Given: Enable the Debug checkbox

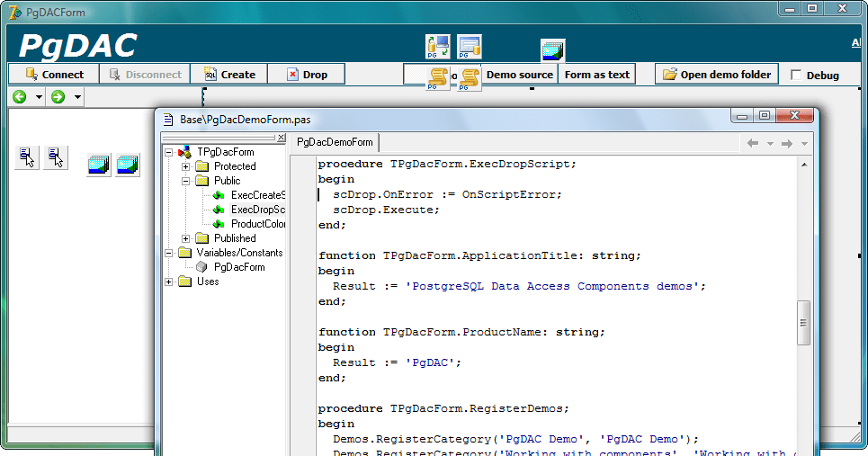Looking at the screenshot, I should [x=796, y=76].
